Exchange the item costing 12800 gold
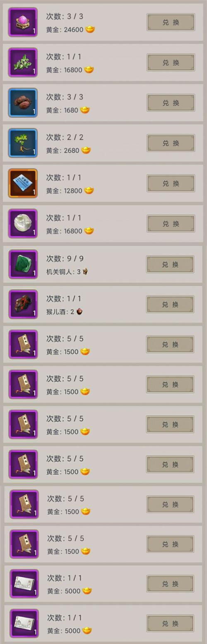 [171, 183]
